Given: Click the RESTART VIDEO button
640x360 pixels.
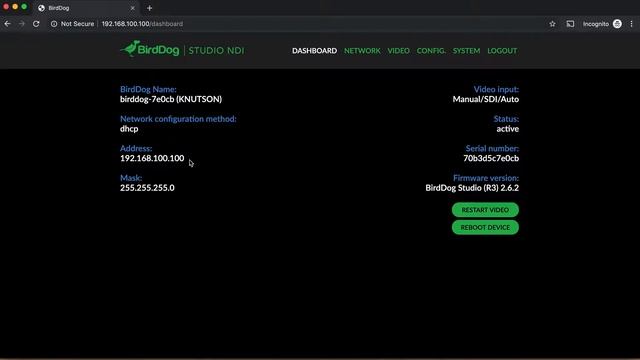Looking at the screenshot, I should 485,210.
